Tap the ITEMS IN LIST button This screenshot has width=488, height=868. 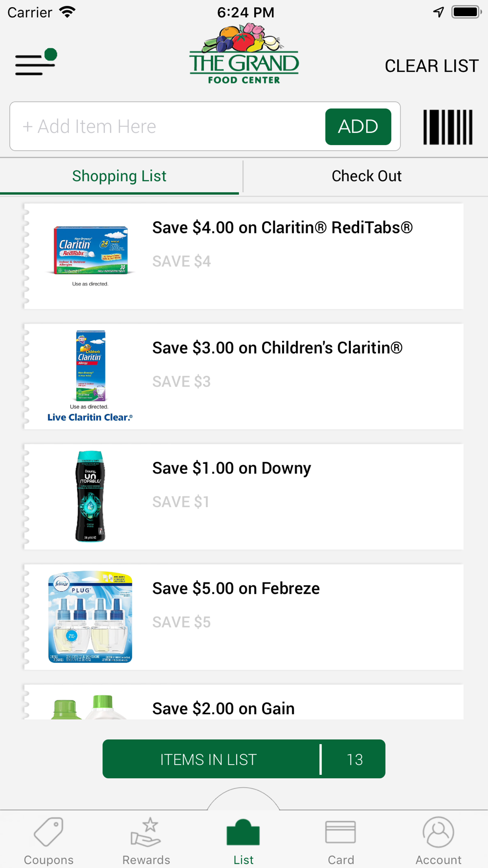(244, 759)
